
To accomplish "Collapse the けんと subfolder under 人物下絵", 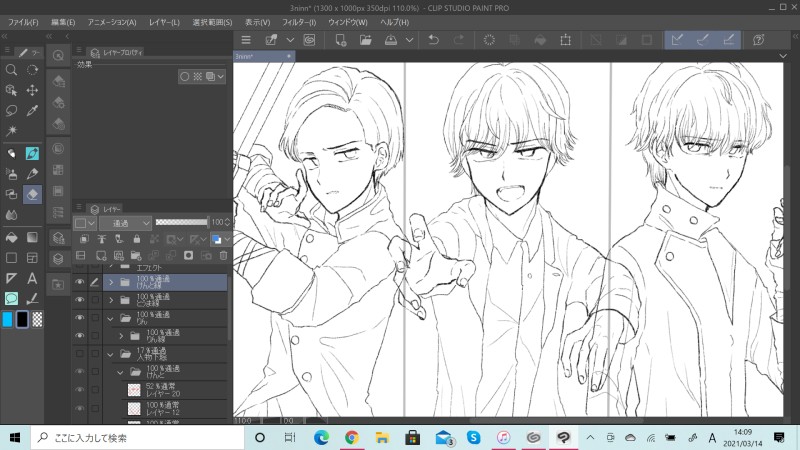I will pyautogui.click(x=121, y=372).
